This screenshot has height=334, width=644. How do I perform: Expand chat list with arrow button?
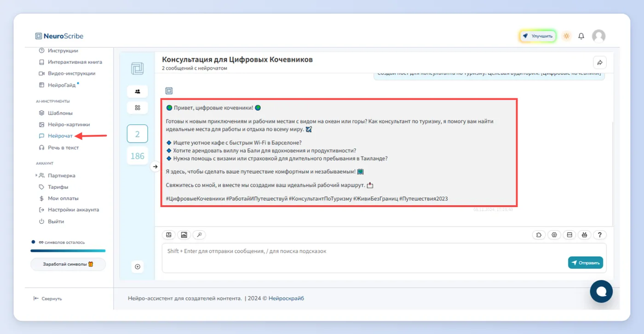point(155,167)
